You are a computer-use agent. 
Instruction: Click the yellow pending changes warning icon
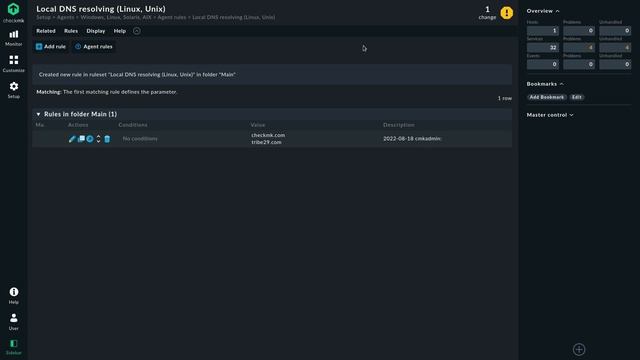pyautogui.click(x=507, y=13)
